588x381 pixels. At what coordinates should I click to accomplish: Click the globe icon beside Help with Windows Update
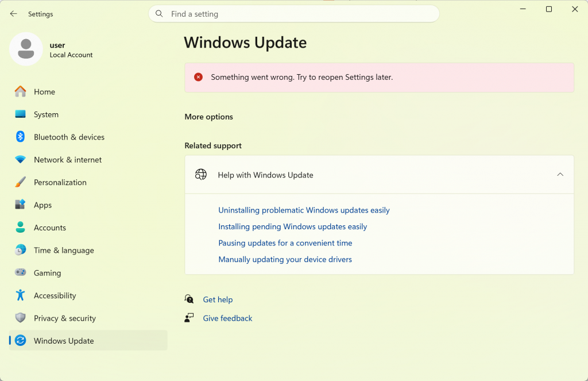tap(201, 175)
